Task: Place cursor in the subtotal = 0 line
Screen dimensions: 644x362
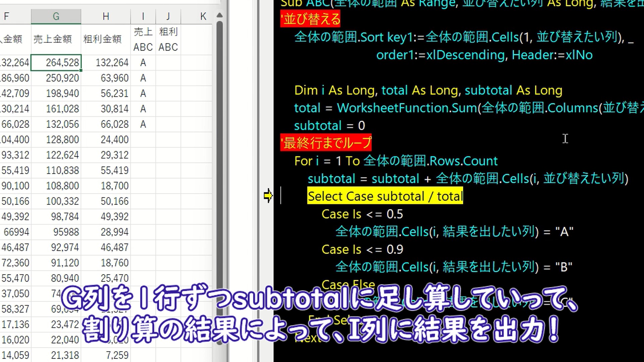Action: (329, 126)
